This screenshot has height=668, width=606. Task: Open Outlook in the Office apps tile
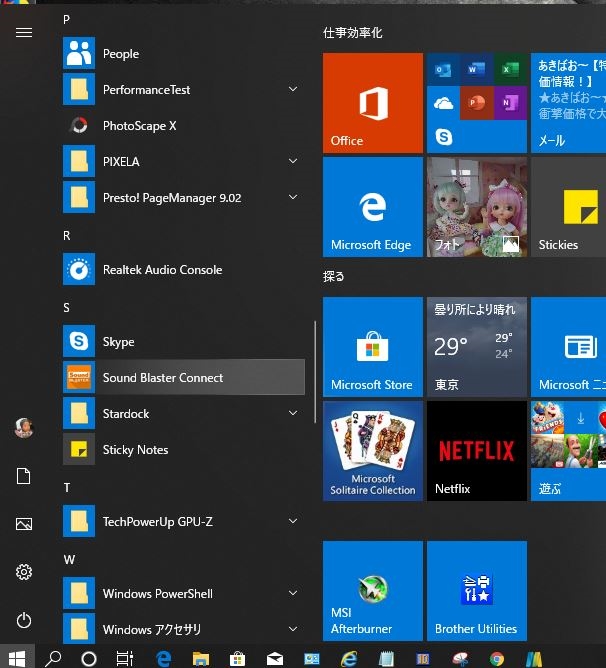(443, 69)
